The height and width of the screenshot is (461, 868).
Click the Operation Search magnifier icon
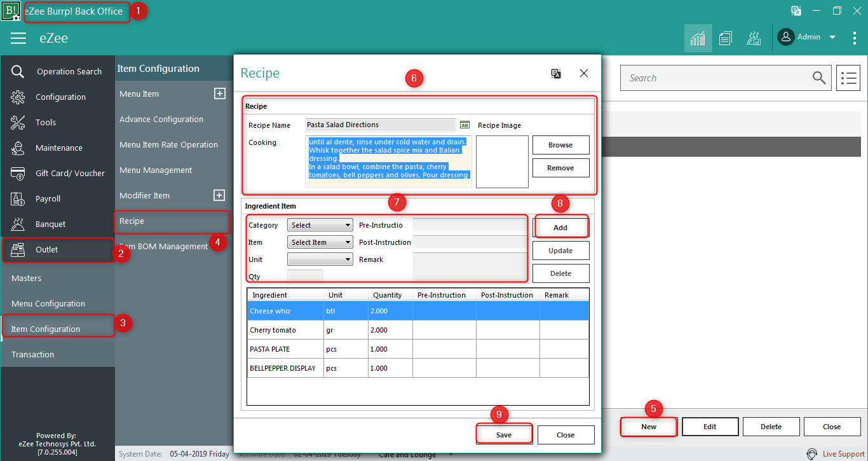coord(18,71)
